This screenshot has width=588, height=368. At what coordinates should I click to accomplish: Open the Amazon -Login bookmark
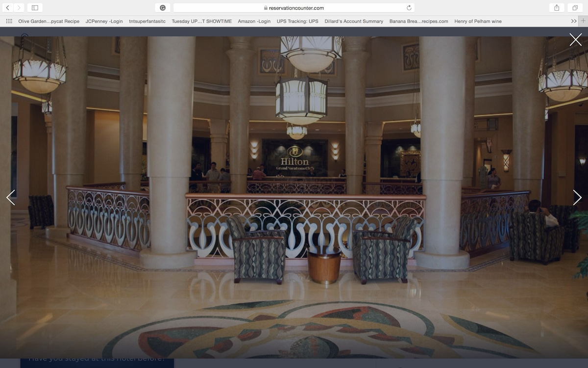coord(254,21)
